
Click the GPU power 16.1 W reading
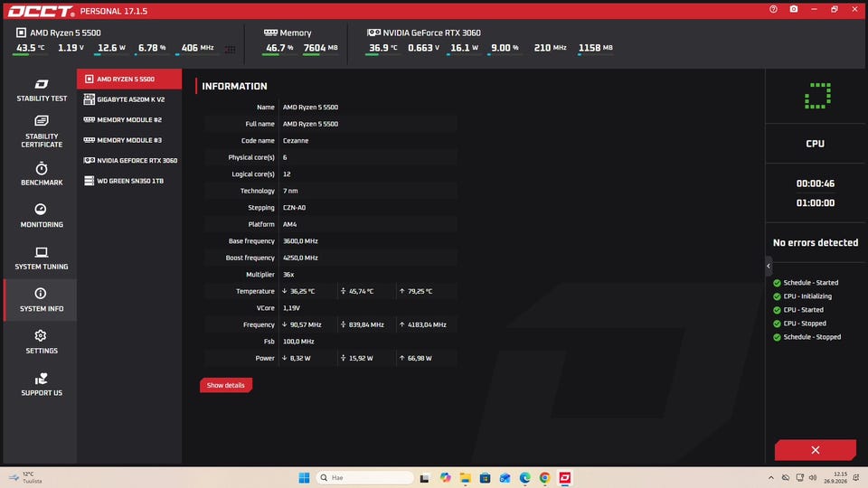coord(465,48)
